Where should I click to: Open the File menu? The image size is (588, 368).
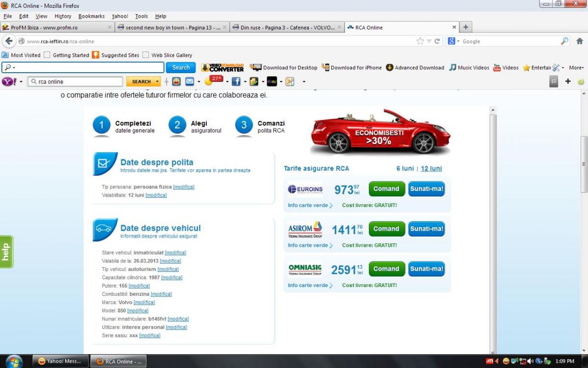point(7,16)
